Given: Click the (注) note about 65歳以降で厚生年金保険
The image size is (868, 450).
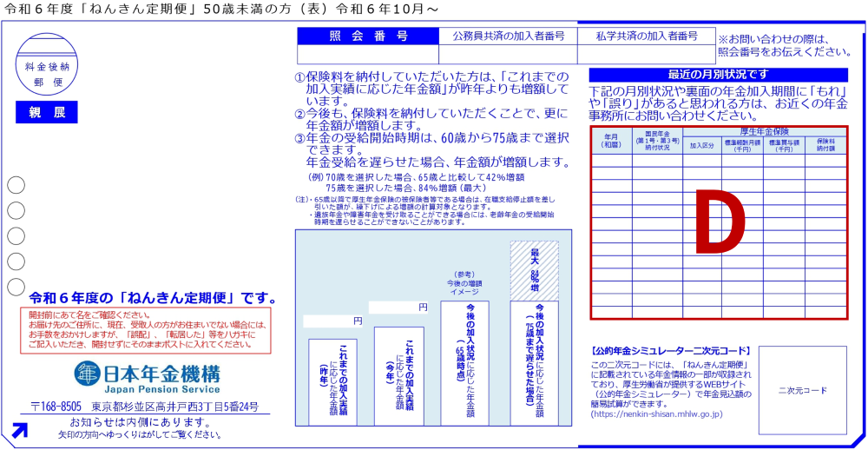Looking at the screenshot, I should (x=425, y=202).
